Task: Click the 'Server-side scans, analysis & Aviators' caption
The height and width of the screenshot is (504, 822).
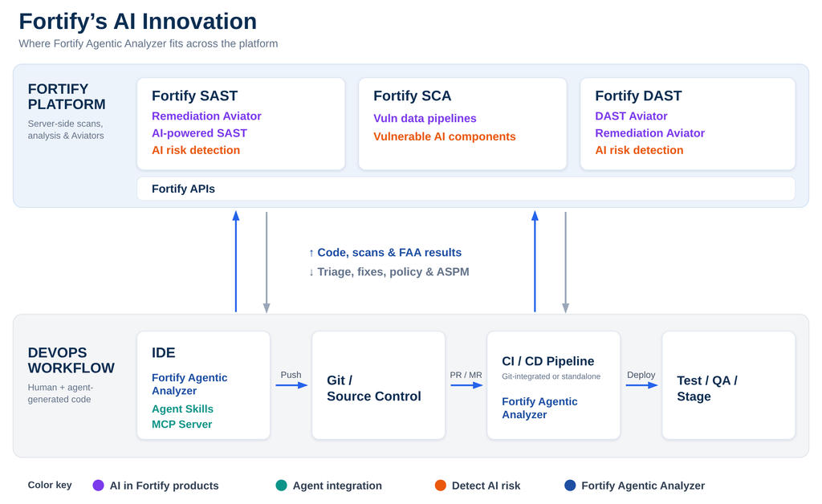Action: pyautogui.click(x=66, y=129)
